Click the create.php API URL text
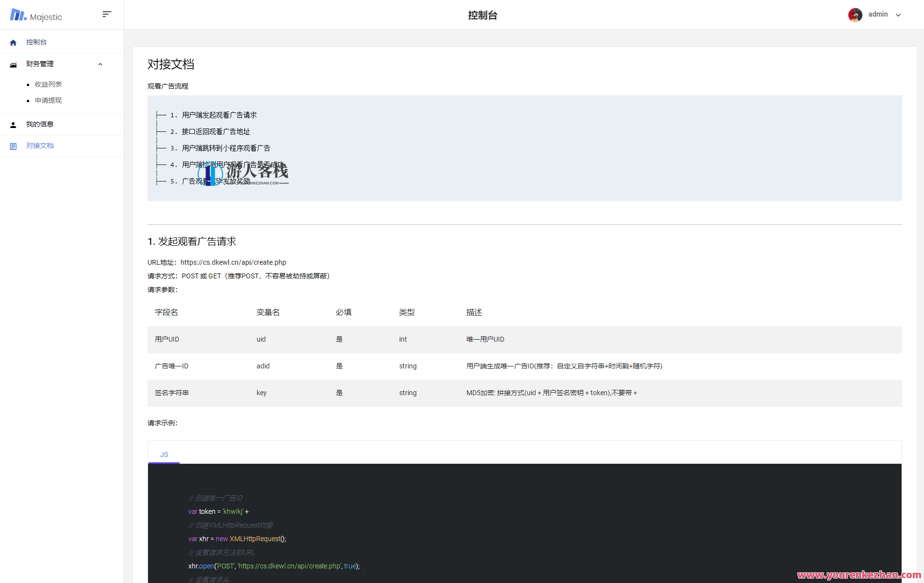 pyautogui.click(x=233, y=262)
